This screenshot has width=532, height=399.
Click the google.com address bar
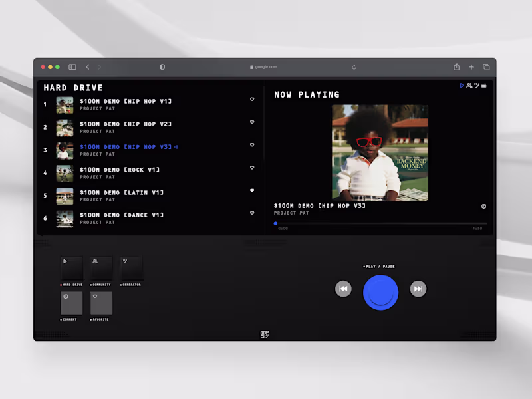[263, 67]
